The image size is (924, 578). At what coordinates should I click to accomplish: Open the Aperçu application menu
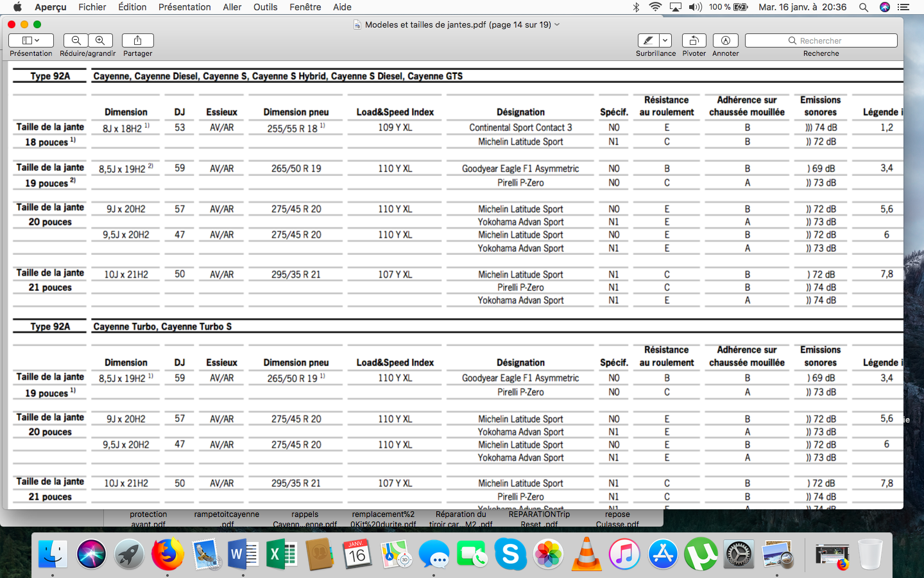tap(51, 7)
